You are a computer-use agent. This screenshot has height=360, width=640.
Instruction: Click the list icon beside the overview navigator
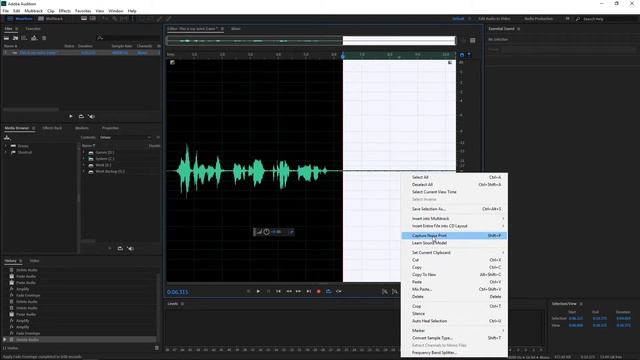[473, 40]
